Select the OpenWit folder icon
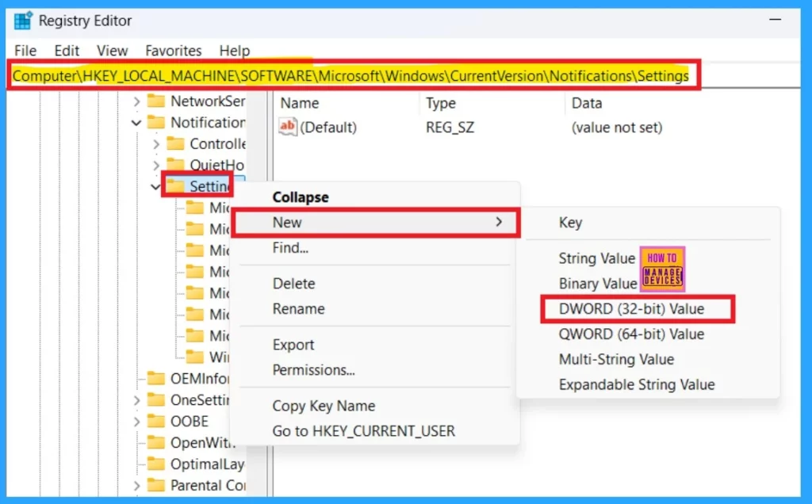This screenshot has height=504, width=812. click(x=156, y=442)
